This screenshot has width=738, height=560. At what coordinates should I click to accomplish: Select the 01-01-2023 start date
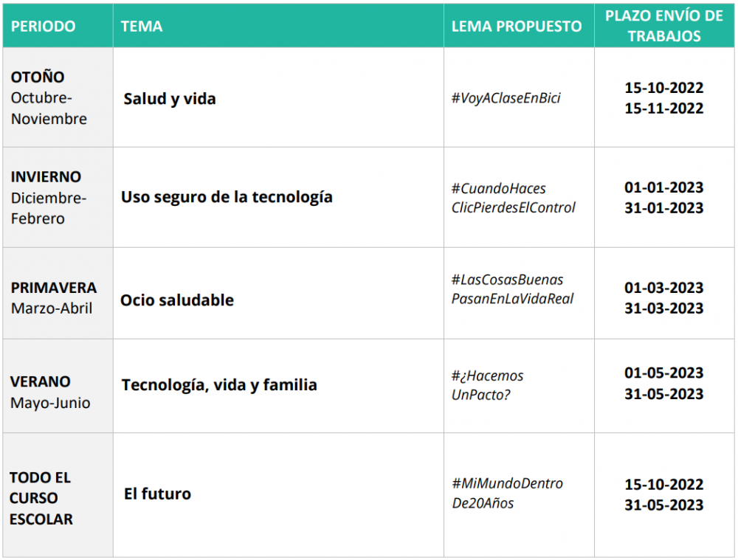click(664, 187)
